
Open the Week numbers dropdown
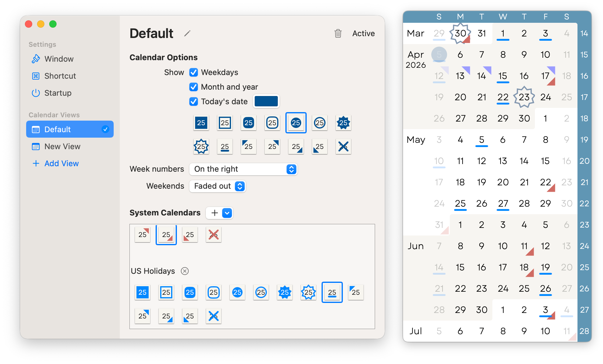pos(243,169)
